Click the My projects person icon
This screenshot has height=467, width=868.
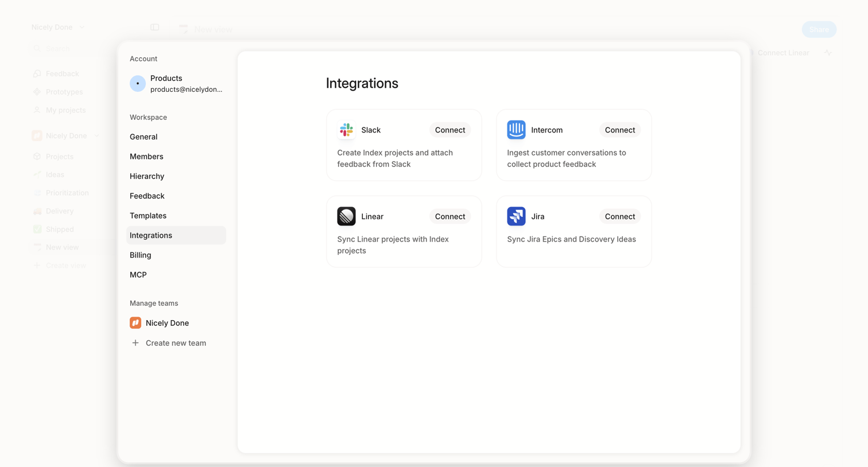[37, 110]
